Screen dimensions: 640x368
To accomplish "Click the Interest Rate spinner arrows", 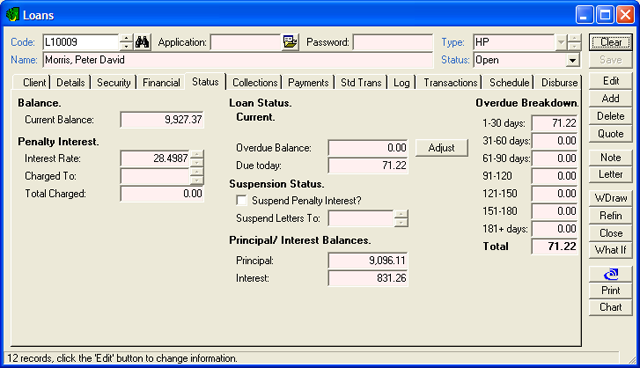I will pyautogui.click(x=196, y=158).
